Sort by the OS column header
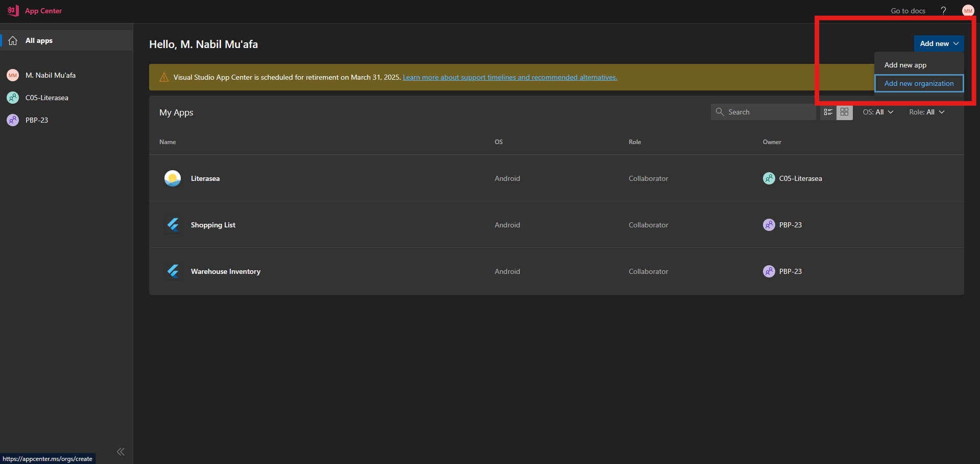 pos(498,142)
